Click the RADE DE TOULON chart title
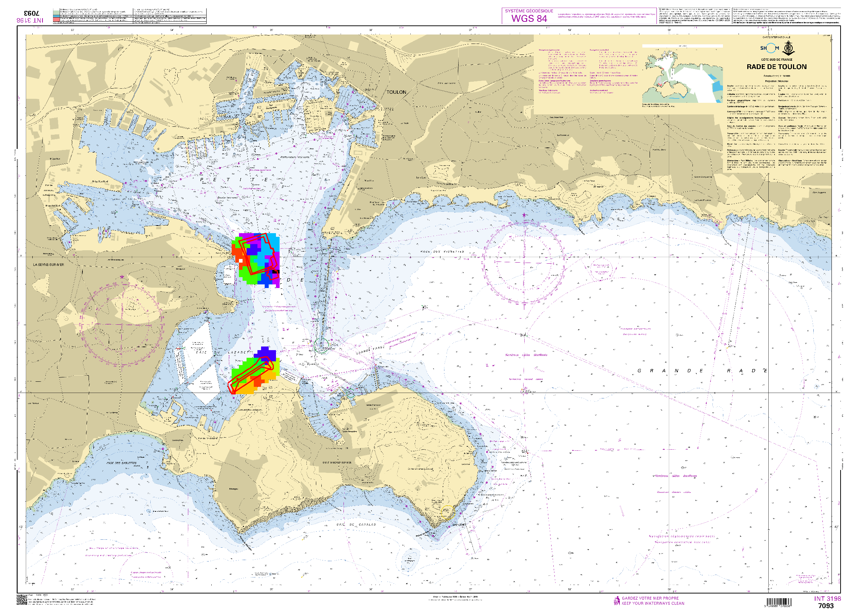This screenshot has width=858, height=616. [776, 66]
